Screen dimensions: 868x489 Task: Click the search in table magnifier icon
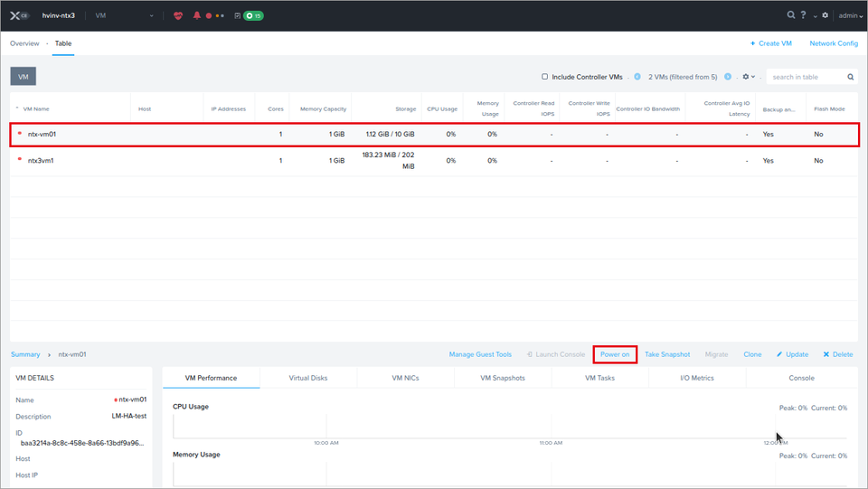850,77
